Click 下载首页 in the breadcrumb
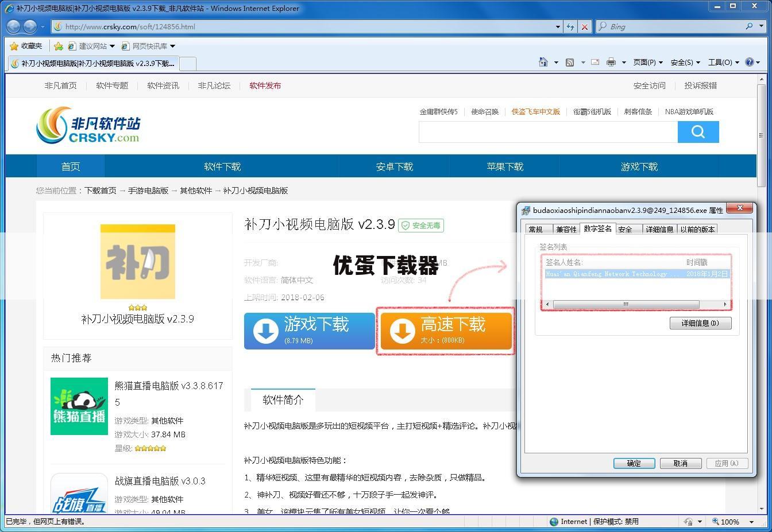 point(101,191)
